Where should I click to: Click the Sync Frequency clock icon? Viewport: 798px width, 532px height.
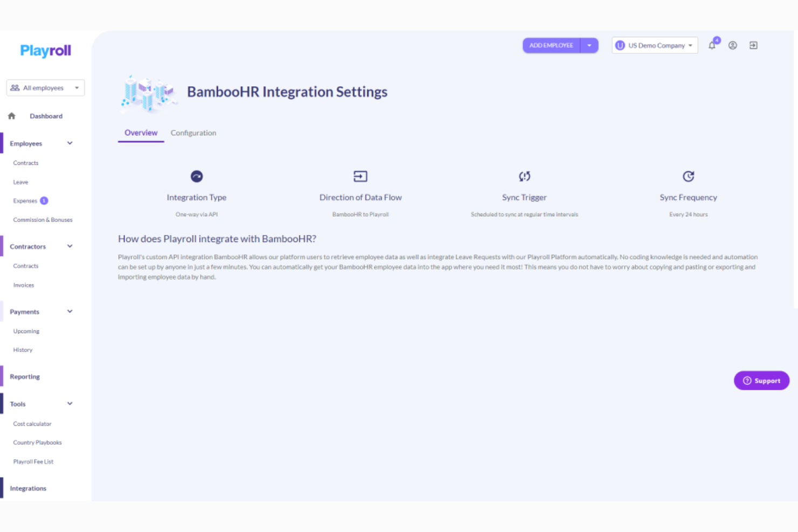tap(689, 176)
